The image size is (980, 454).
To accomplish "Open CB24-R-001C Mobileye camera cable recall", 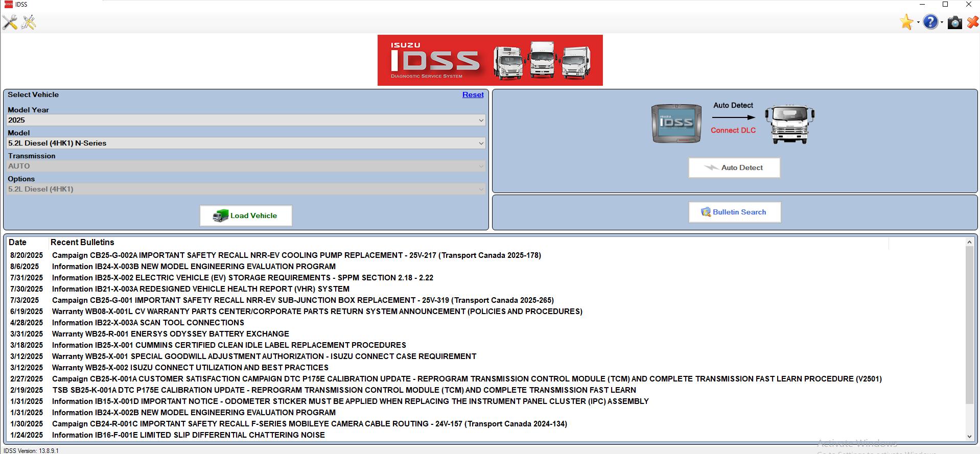I will click(x=310, y=424).
